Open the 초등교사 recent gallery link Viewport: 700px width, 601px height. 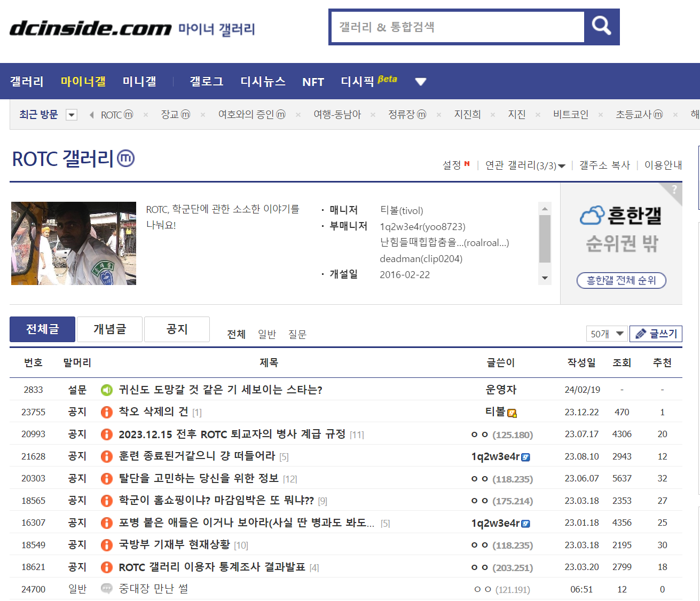click(639, 115)
